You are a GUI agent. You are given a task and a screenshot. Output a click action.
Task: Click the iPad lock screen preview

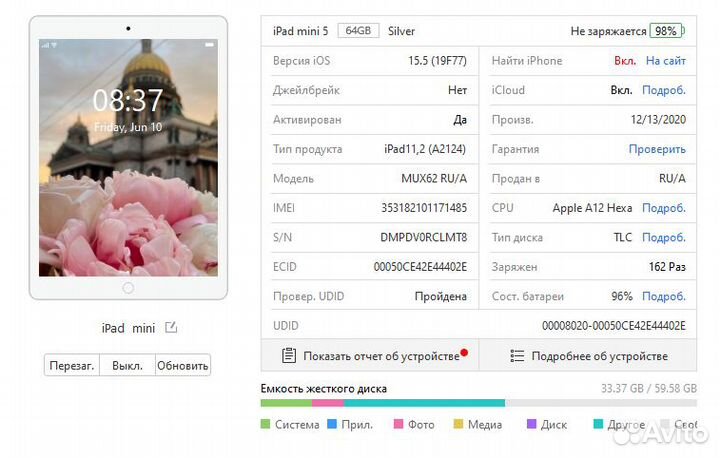[x=128, y=158]
